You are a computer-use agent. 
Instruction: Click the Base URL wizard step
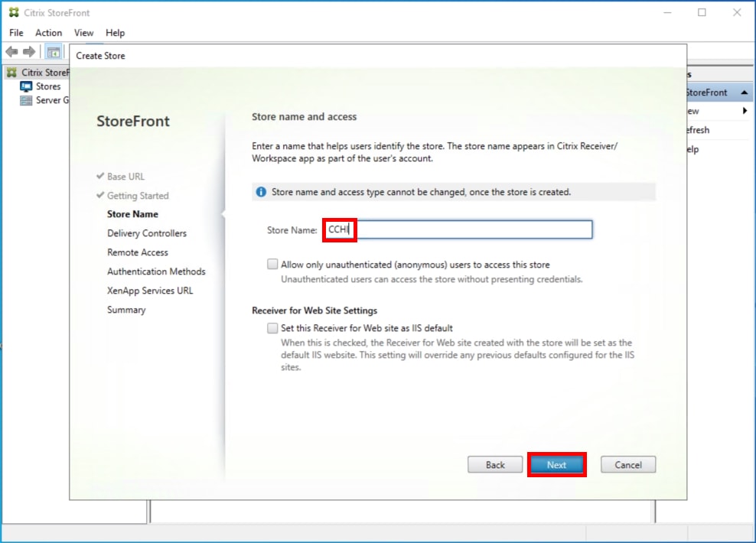click(x=125, y=177)
